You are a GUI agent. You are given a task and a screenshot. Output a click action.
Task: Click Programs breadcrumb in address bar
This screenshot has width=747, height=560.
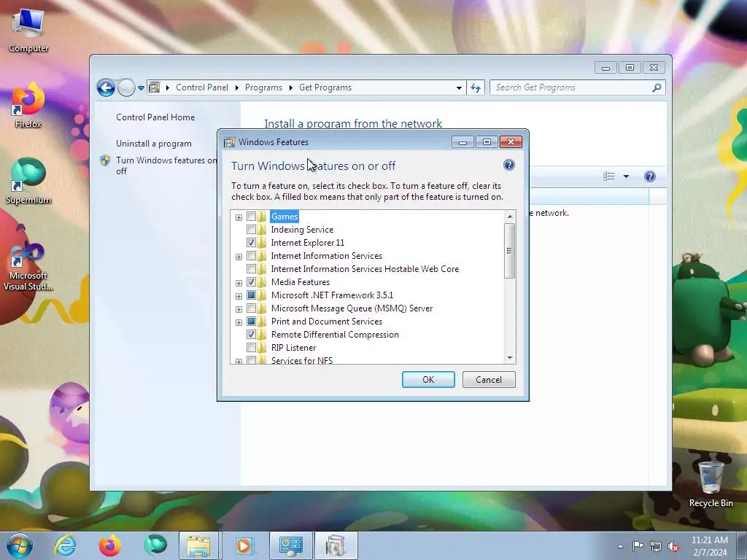coord(263,87)
